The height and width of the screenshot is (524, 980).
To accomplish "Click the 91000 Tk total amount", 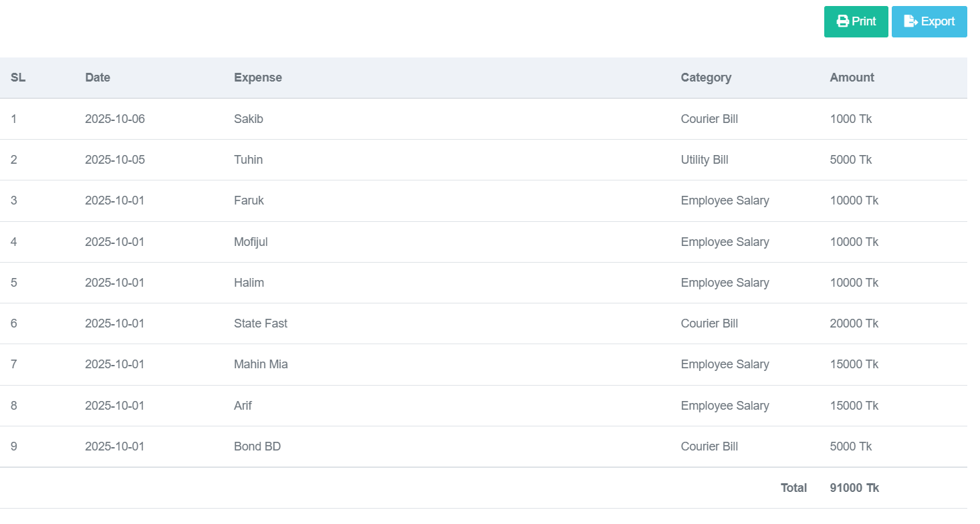I will [x=854, y=488].
